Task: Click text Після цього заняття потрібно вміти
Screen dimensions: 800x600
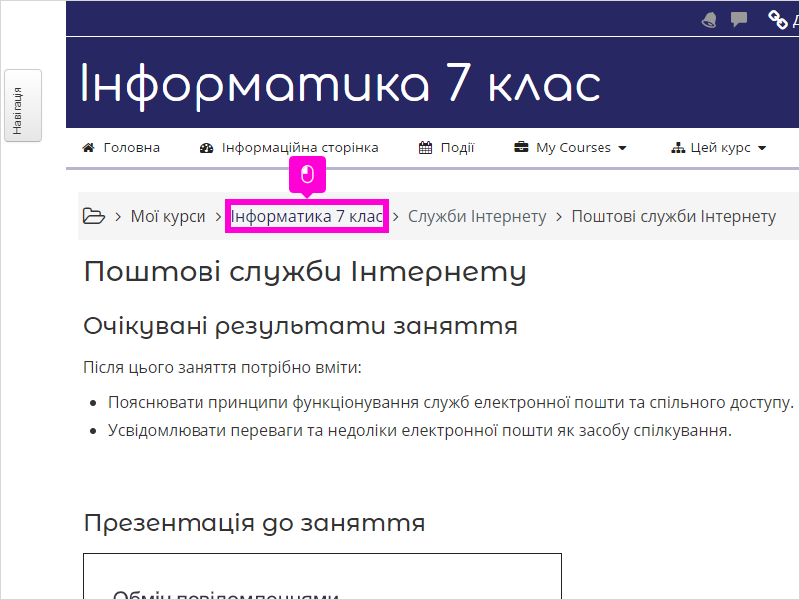Action: (x=222, y=367)
